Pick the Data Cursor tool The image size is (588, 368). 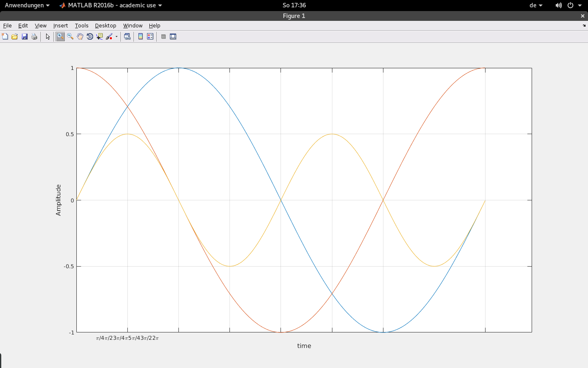[x=100, y=36]
